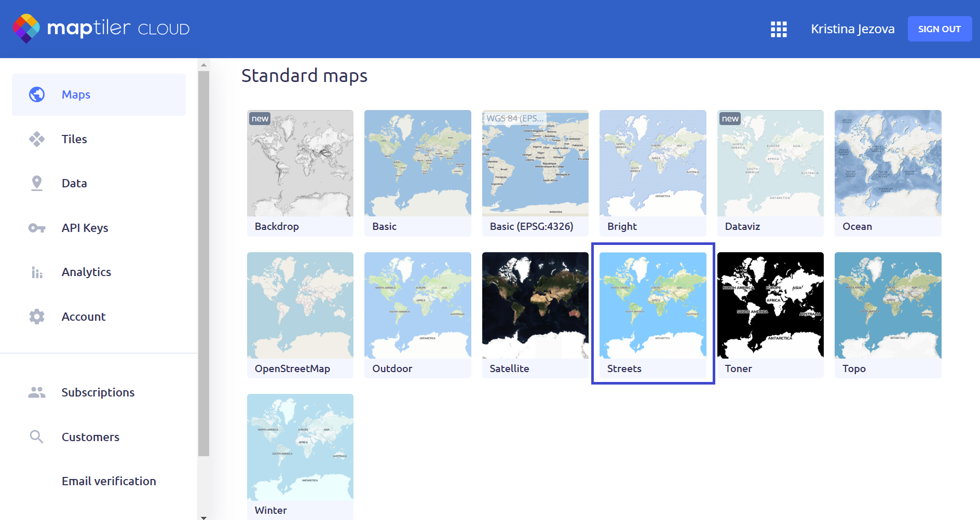The image size is (980, 520).
Task: Click the Subscriptions people icon
Action: click(x=37, y=392)
